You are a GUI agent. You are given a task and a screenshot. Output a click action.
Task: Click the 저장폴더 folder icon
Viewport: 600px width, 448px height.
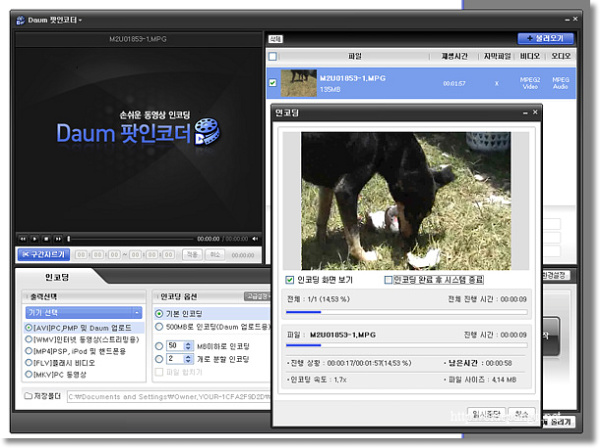pos(28,396)
